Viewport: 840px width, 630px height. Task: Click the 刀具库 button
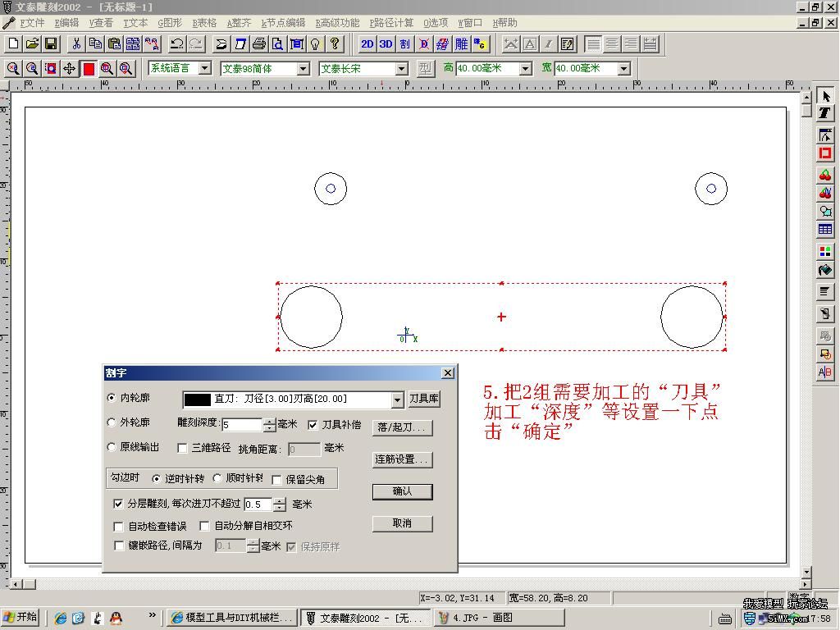click(x=424, y=399)
